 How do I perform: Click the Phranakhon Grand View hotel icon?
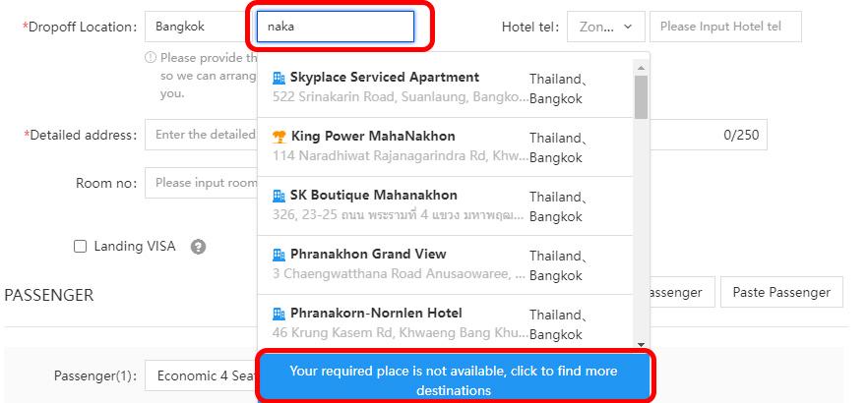pos(279,255)
